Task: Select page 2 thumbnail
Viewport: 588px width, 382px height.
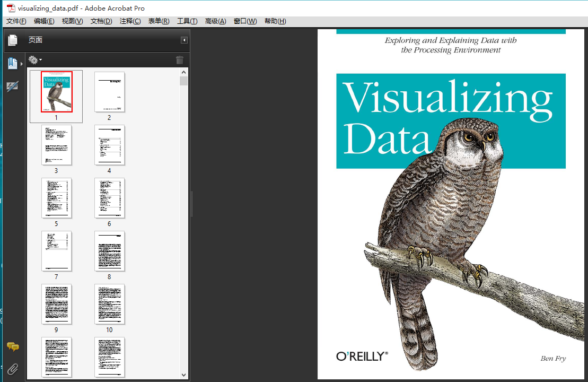Action: coord(110,92)
